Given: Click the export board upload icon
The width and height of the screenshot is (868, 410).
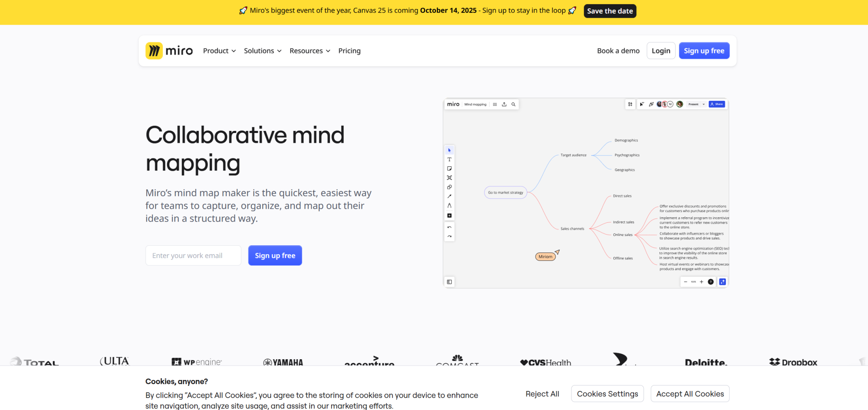Looking at the screenshot, I should (x=504, y=104).
